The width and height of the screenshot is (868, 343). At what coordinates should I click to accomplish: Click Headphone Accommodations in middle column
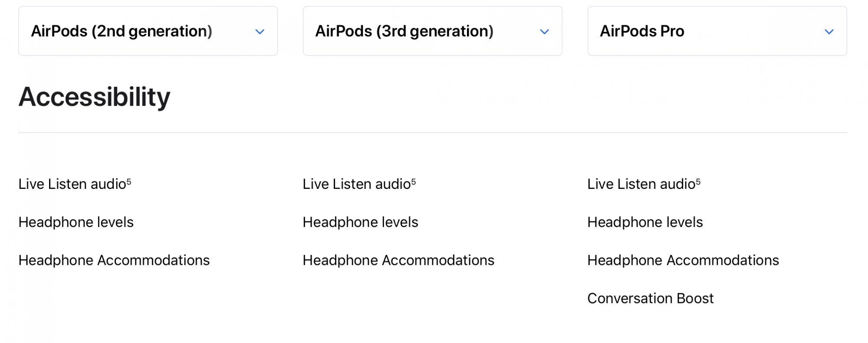[x=399, y=261]
